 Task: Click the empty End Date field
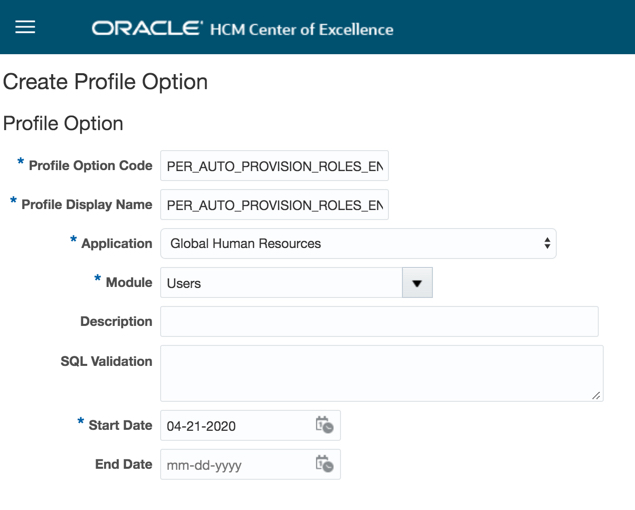236,465
